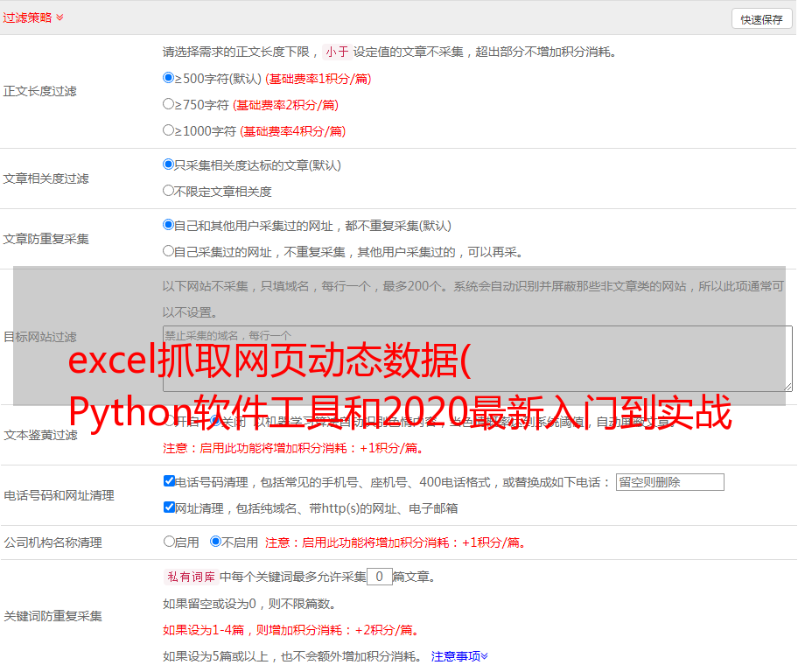Viewport: 798px width, 672px height.
Task: Click the red text (基础费率2积分/篇)
Action: coord(285,105)
